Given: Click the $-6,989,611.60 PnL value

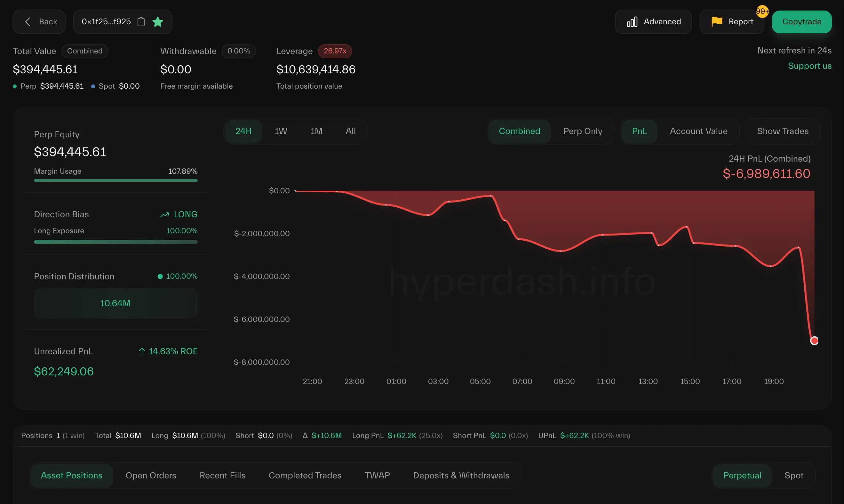Looking at the screenshot, I should 766,174.
